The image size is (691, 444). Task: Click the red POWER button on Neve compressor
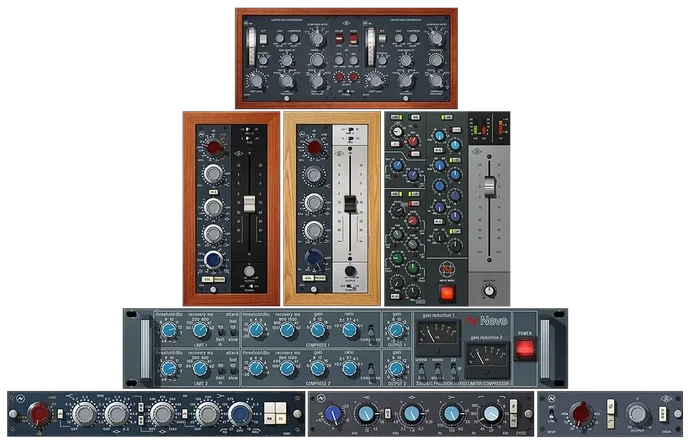(x=524, y=349)
